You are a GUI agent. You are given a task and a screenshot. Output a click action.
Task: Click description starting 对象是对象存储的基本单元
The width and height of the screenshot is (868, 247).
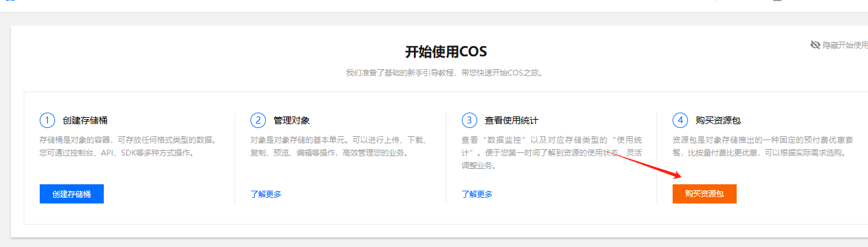(340, 146)
